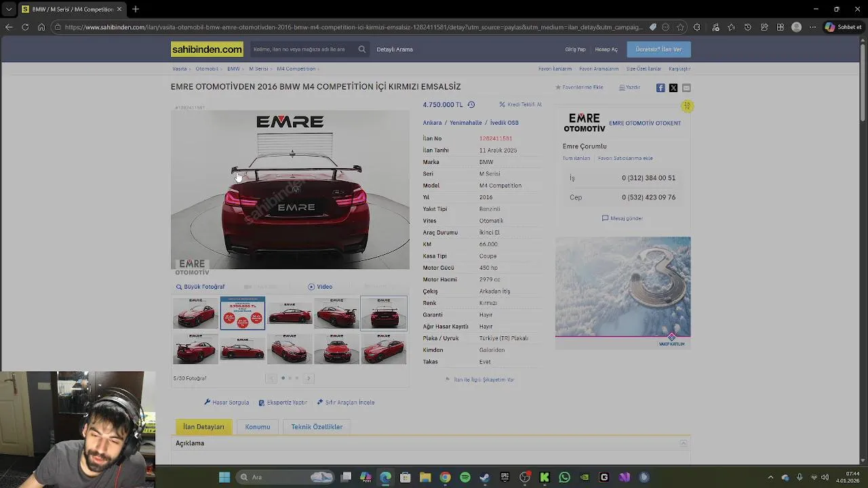Click Hasar Sorgula wrench link
The width and height of the screenshot is (868, 488).
click(x=226, y=403)
